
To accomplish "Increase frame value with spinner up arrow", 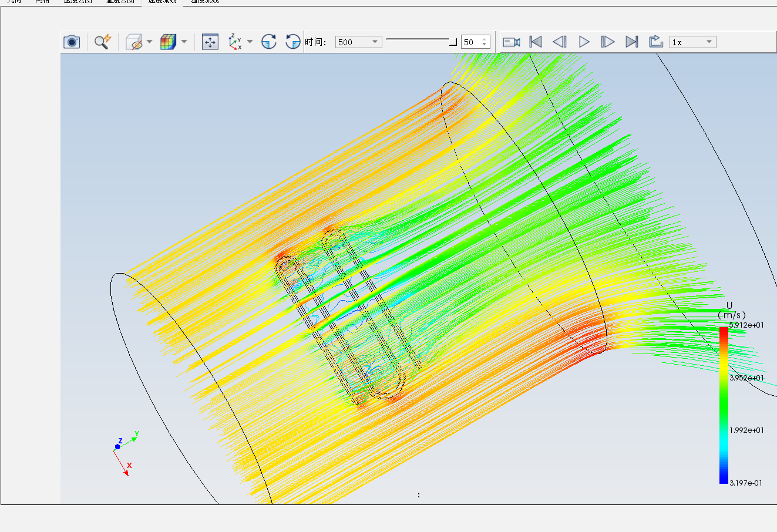I will pos(485,39).
